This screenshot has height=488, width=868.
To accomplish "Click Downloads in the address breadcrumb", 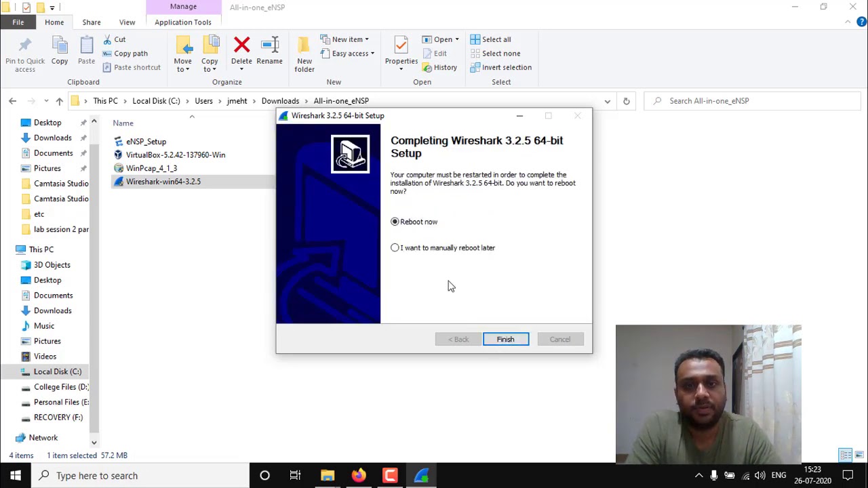I will coord(280,101).
